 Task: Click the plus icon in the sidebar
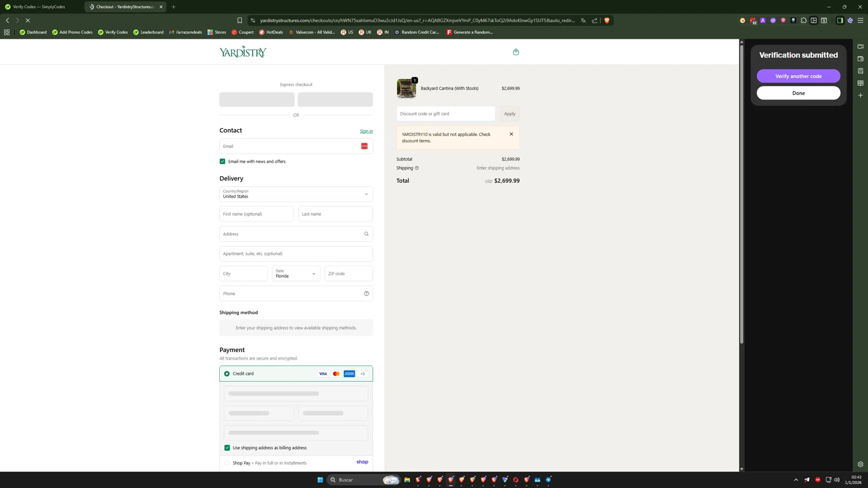tap(860, 95)
